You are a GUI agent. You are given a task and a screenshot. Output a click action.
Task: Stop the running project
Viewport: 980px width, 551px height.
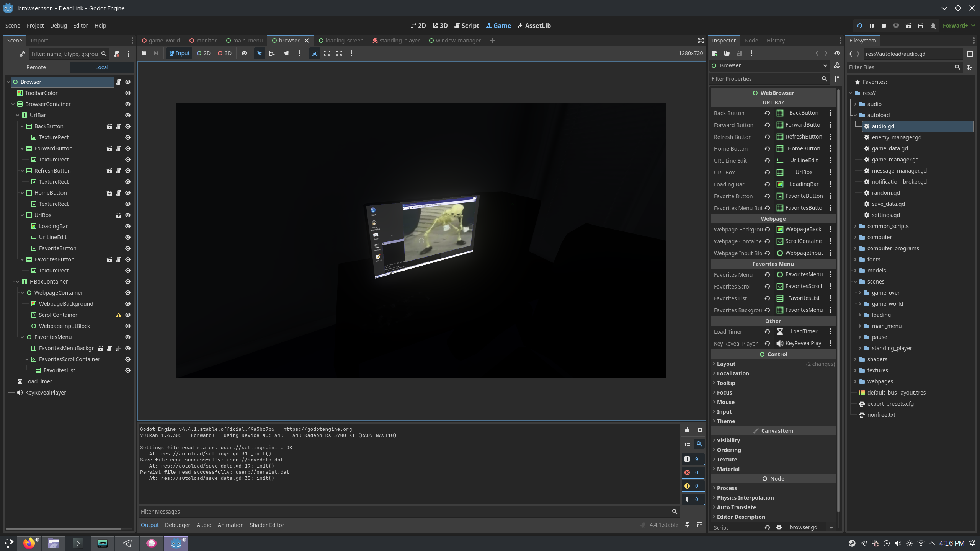point(884,26)
